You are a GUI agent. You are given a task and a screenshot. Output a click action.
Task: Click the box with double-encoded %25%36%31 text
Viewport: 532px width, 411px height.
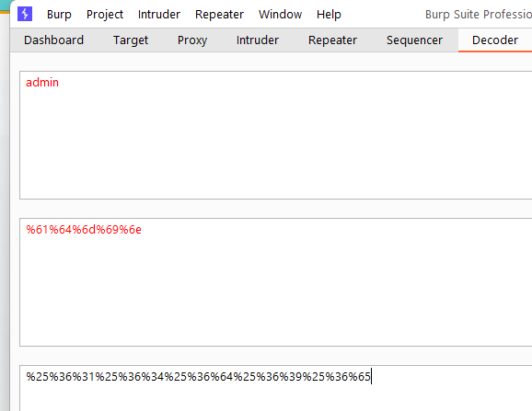275,388
